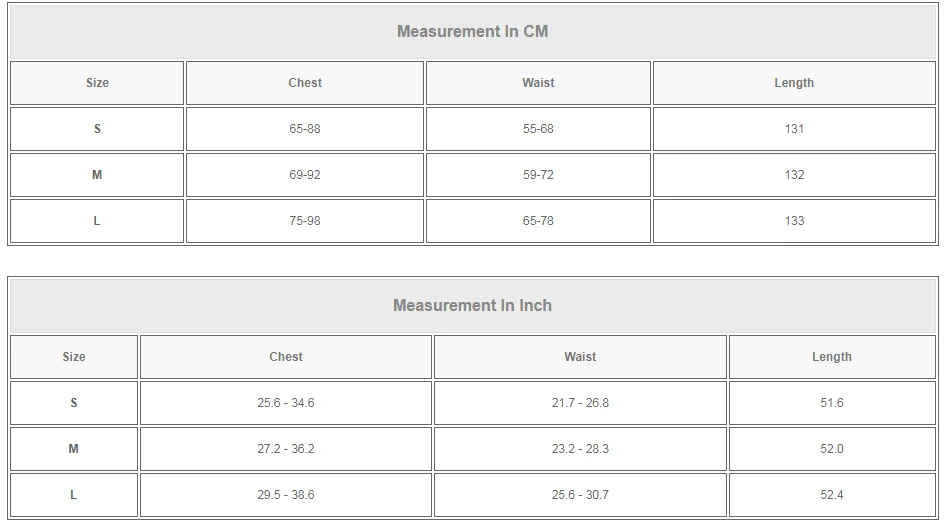Select waist value 59-72 cell
Screen dimensions: 949x529
[x=538, y=175]
